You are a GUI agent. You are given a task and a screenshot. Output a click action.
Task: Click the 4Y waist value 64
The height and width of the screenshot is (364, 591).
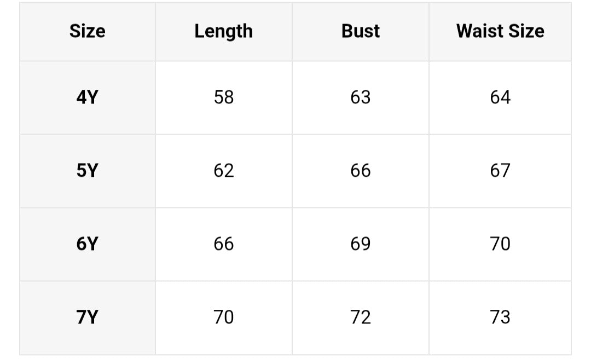point(500,97)
